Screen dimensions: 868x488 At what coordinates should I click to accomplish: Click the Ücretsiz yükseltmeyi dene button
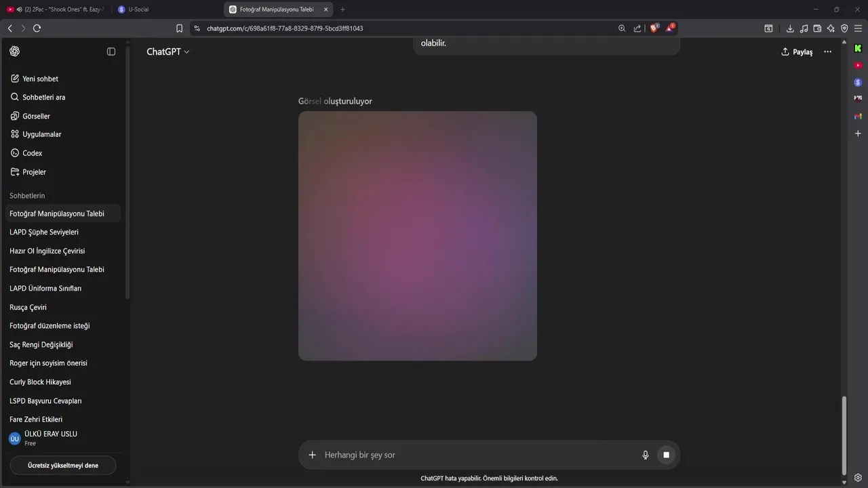pyautogui.click(x=63, y=466)
